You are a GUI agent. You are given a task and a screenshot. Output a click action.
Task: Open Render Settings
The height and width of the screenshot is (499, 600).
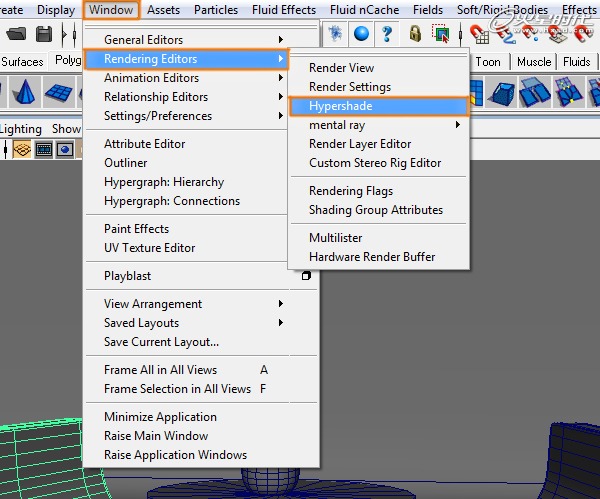tap(379, 87)
